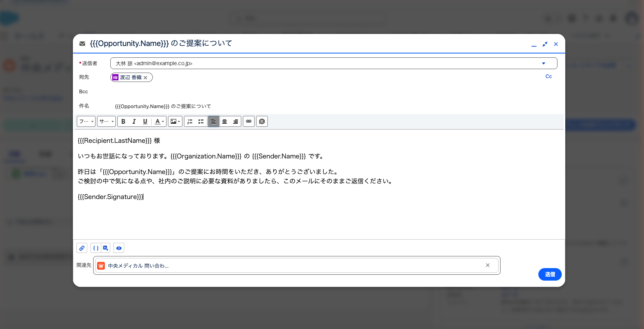Open the font size dropdown
This screenshot has height=329, width=644.
[x=106, y=121]
